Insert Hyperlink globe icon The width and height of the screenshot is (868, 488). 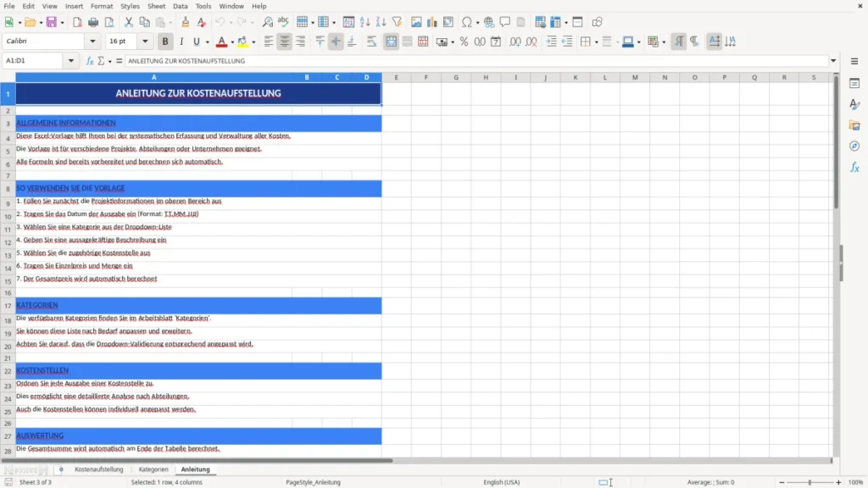pos(489,22)
